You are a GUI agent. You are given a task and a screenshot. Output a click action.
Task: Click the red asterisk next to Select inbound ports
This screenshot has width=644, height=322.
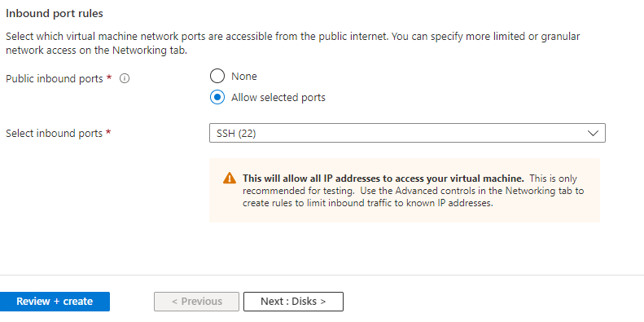(x=108, y=132)
